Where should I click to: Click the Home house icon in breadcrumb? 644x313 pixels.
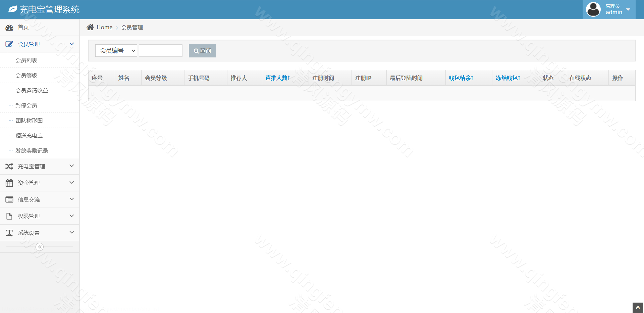pyautogui.click(x=90, y=27)
